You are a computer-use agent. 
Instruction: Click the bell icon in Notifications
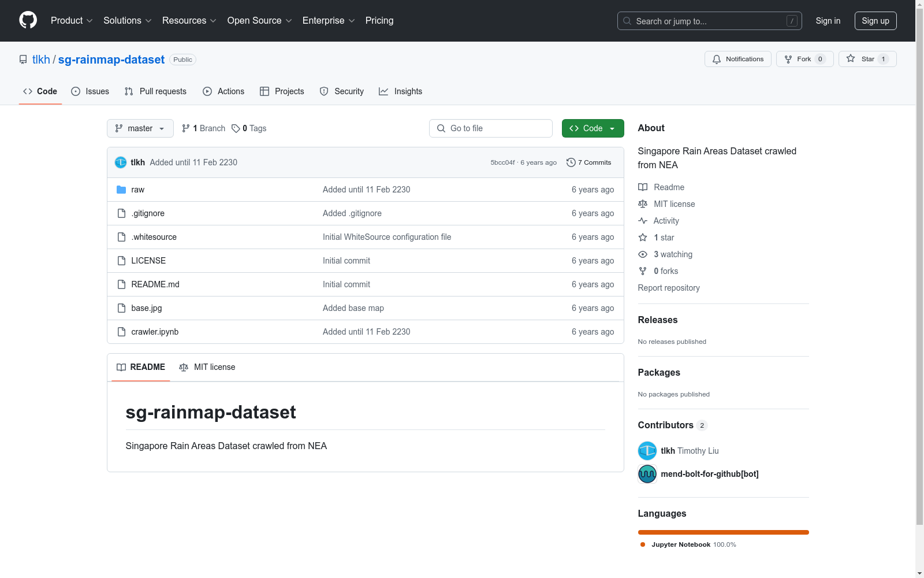tap(717, 59)
